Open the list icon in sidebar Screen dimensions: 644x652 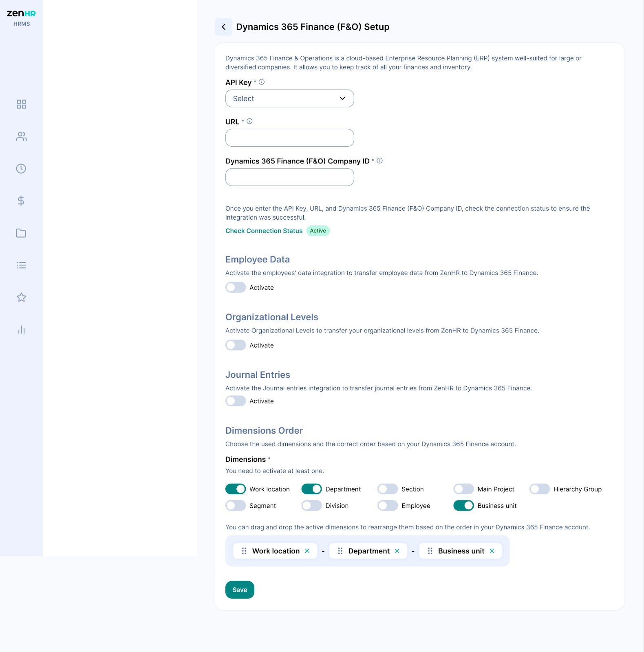click(x=21, y=265)
